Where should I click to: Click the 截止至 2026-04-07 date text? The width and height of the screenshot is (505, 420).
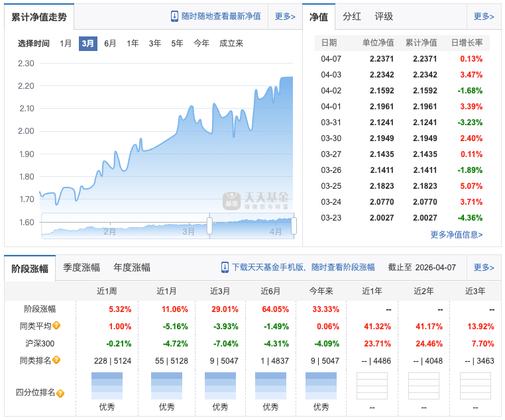click(422, 268)
